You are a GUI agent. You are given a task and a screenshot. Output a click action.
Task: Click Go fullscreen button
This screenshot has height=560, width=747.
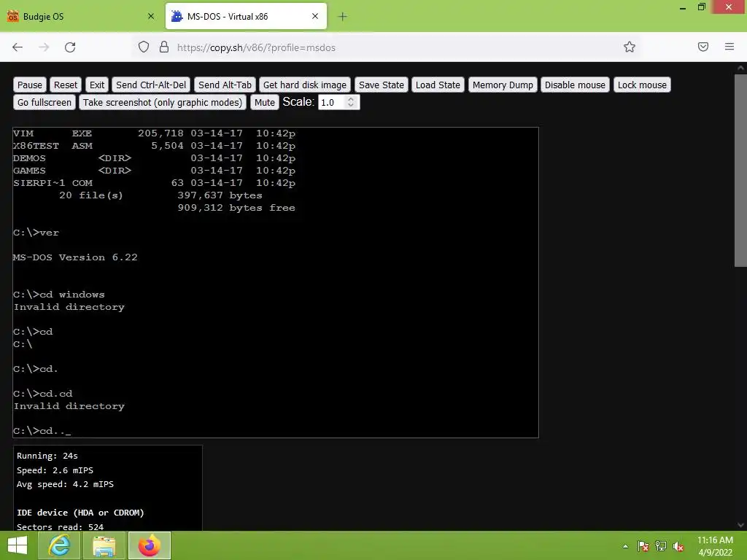[44, 102]
